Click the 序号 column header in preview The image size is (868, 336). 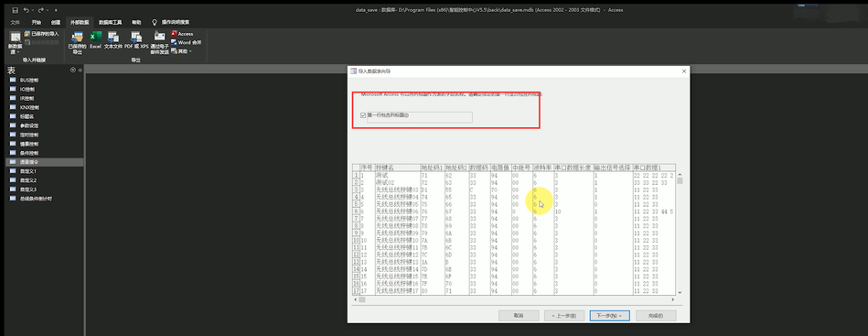(x=368, y=168)
